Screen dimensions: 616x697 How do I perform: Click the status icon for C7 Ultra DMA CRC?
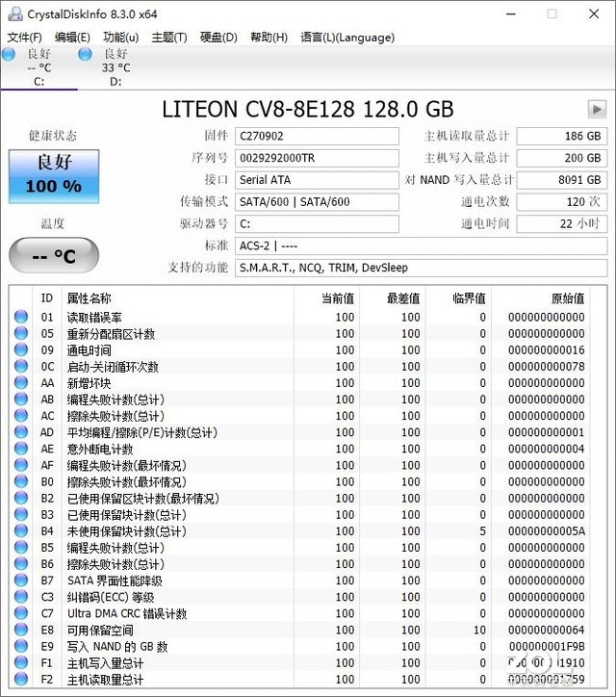point(21,612)
